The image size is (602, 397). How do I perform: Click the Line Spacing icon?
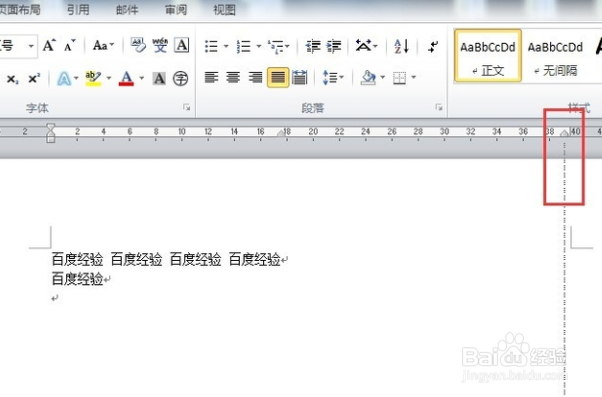pyautogui.click(x=330, y=78)
